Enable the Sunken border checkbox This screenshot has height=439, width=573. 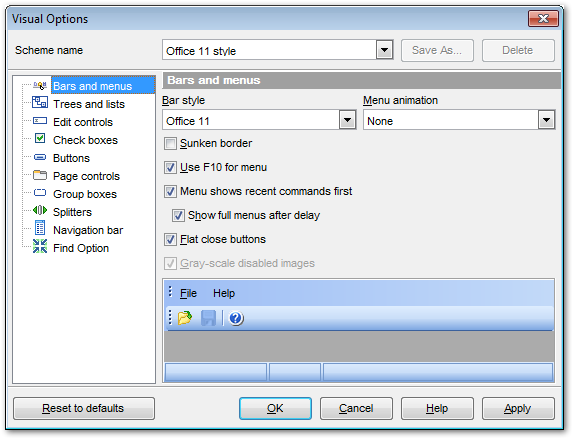point(170,144)
